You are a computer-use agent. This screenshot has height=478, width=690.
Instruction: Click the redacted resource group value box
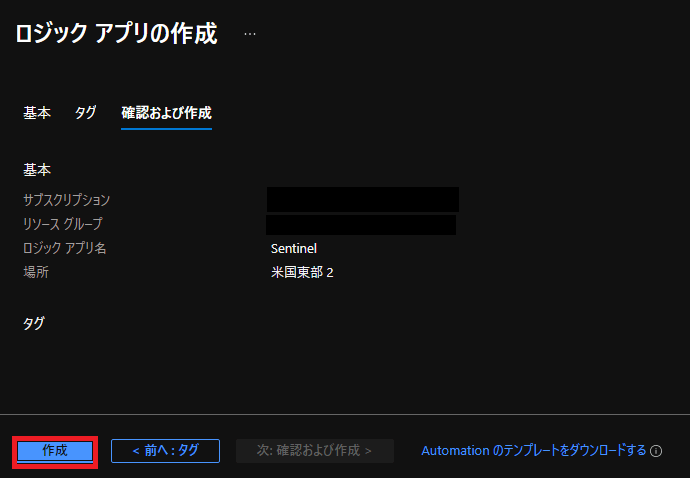pos(361,224)
